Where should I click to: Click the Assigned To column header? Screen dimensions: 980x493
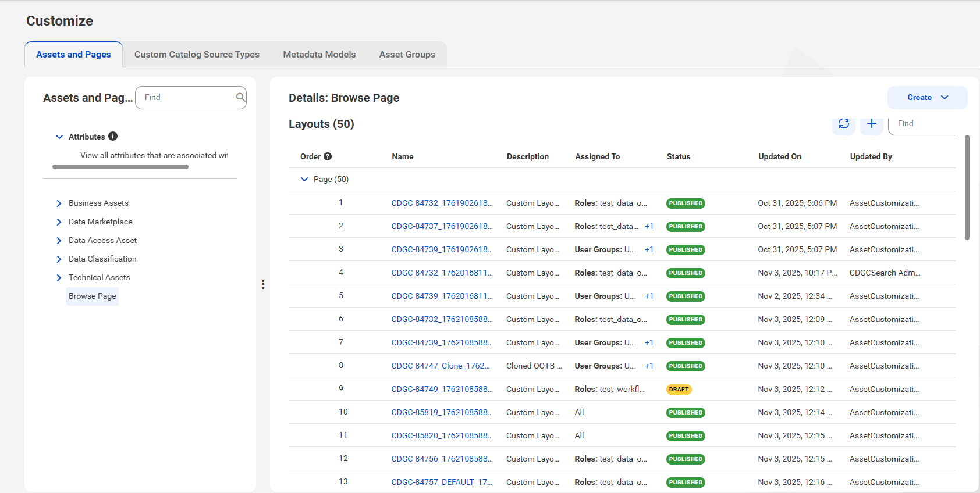click(598, 156)
